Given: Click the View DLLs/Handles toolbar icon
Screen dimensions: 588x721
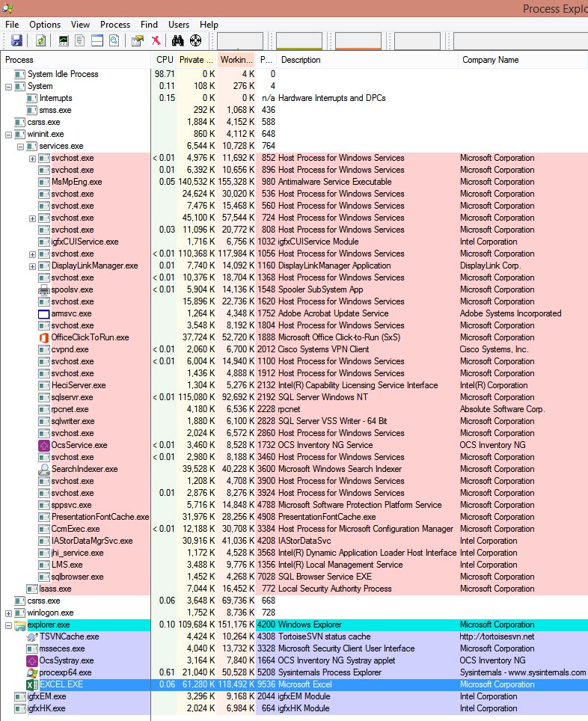Looking at the screenshot, I should click(114, 40).
